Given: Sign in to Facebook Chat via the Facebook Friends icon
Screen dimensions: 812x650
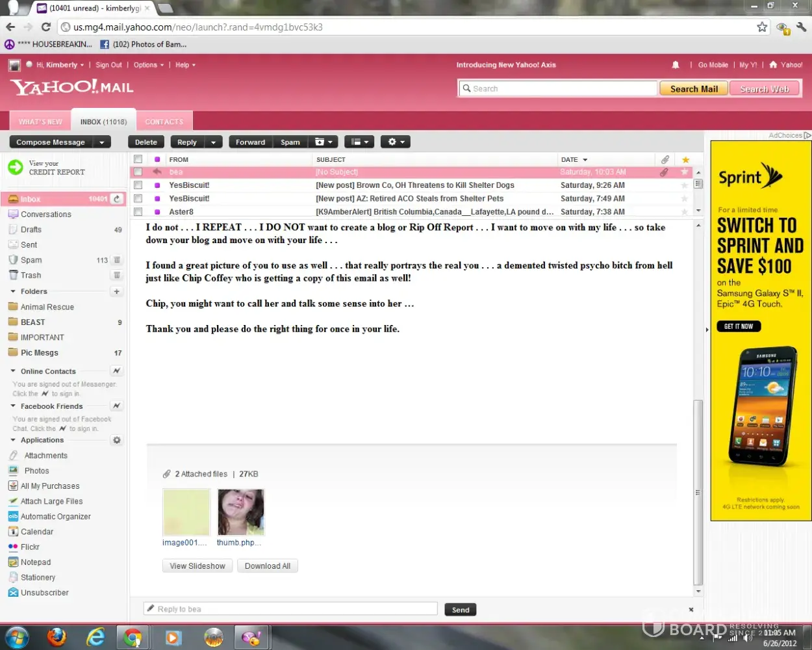Looking at the screenshot, I should pyautogui.click(x=116, y=406).
